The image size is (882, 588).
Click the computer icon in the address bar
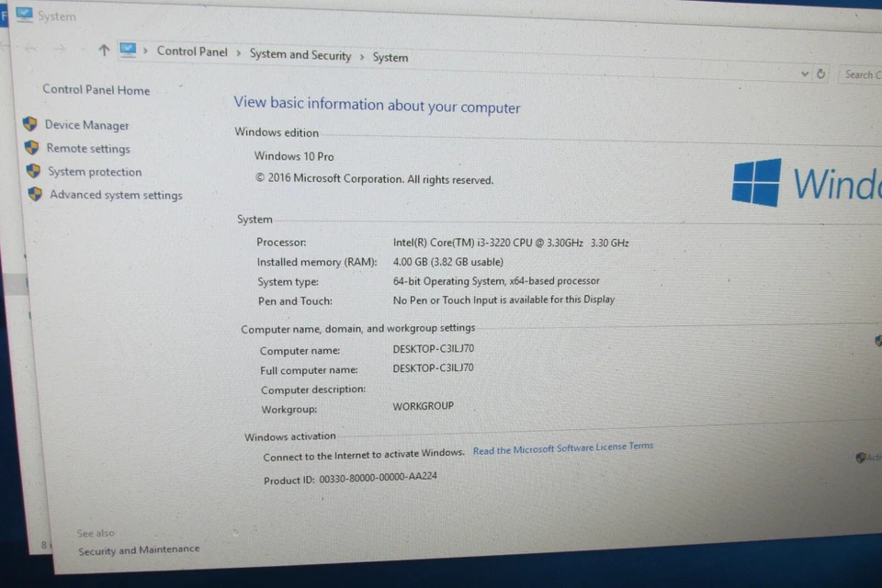(x=128, y=50)
